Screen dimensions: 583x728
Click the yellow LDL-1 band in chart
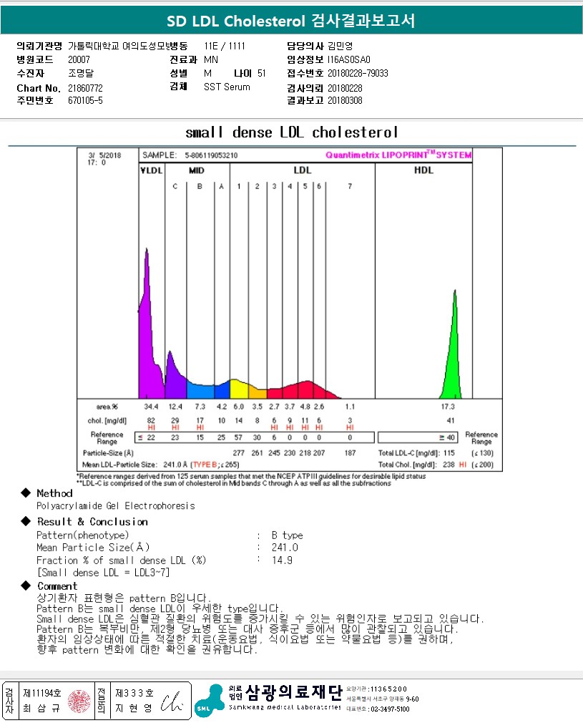(x=239, y=389)
